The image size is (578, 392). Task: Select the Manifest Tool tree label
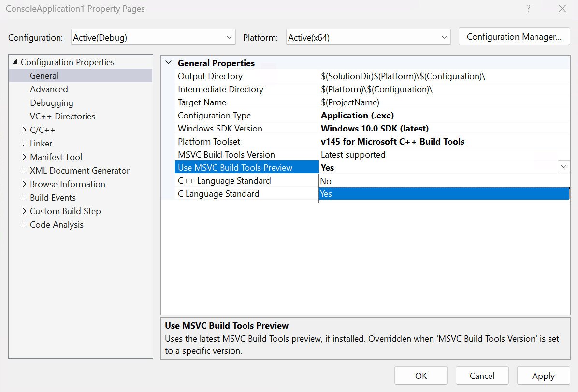pyautogui.click(x=56, y=157)
